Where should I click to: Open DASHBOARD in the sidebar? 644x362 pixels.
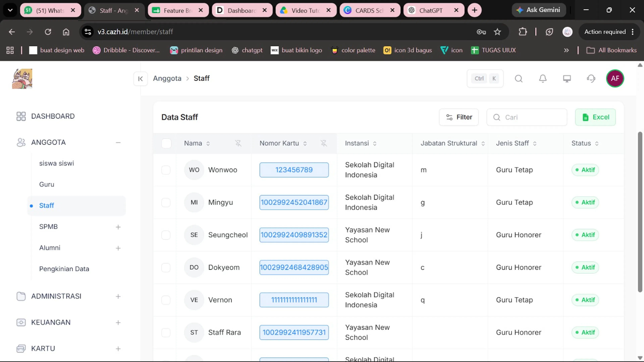click(53, 116)
